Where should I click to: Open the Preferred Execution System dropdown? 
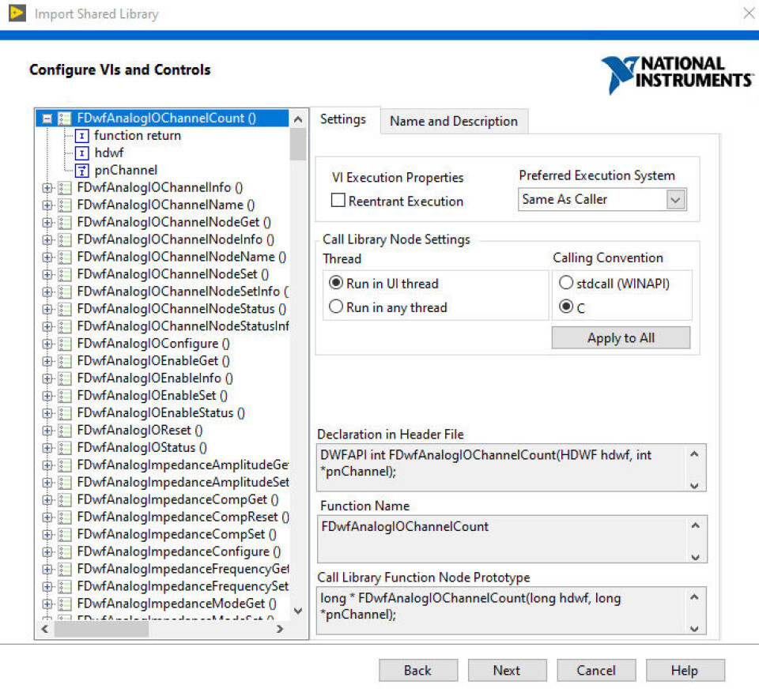676,199
